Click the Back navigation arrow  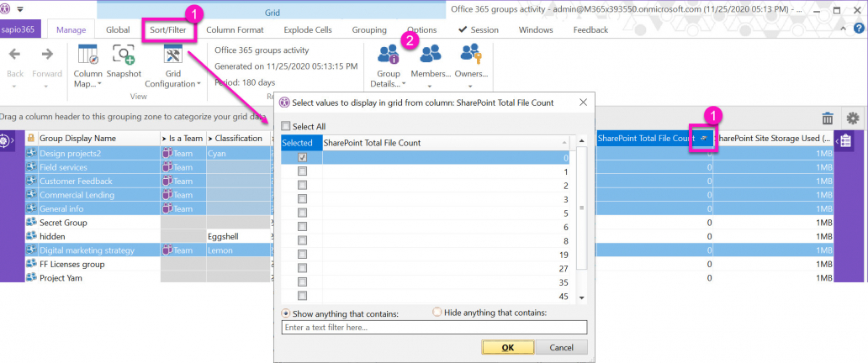pos(15,55)
